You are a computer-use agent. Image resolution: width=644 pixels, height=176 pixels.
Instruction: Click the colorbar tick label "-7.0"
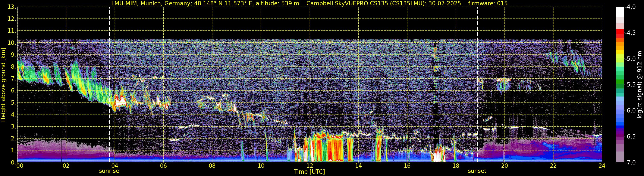tap(630, 163)
